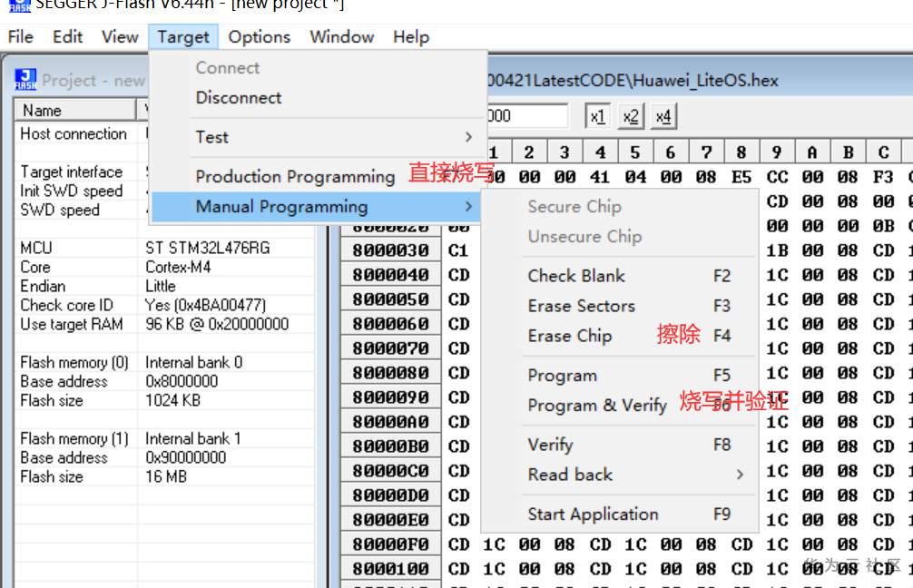Click hex address row 80000B0

tap(391, 446)
